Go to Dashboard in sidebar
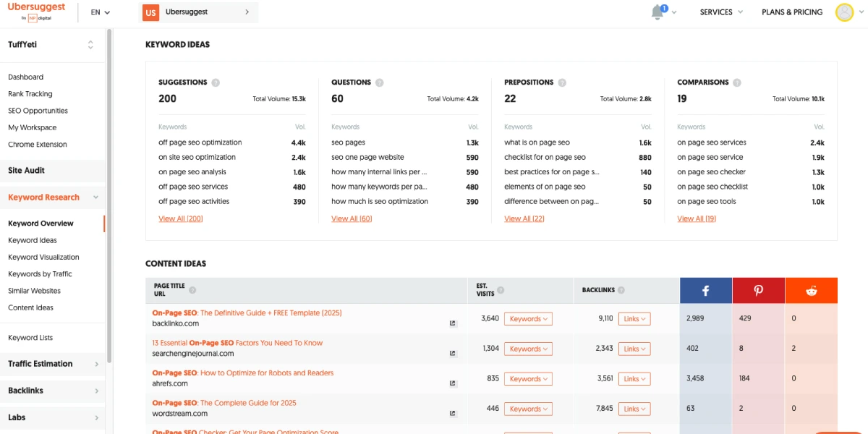This screenshot has height=434, width=868. pyautogui.click(x=26, y=77)
